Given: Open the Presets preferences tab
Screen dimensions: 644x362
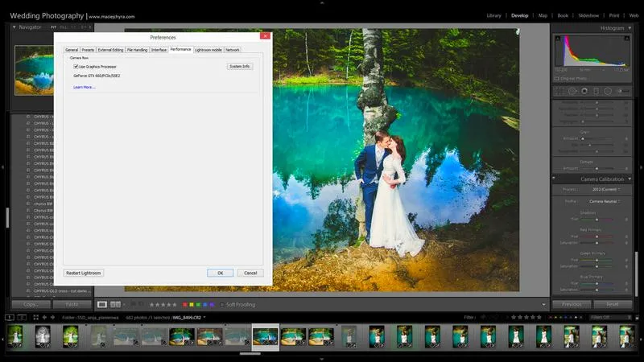Looking at the screenshot, I should 88,50.
